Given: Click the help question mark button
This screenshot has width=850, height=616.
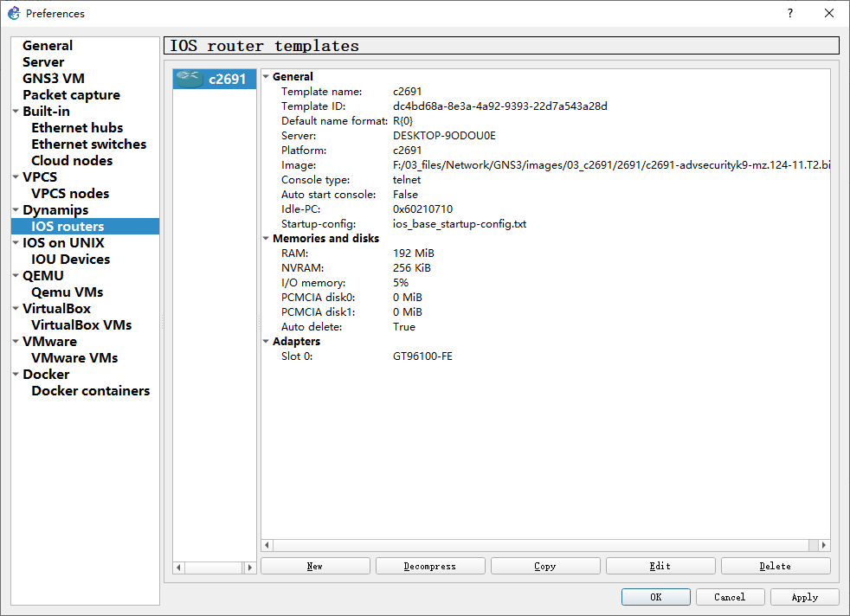Looking at the screenshot, I should [x=789, y=13].
